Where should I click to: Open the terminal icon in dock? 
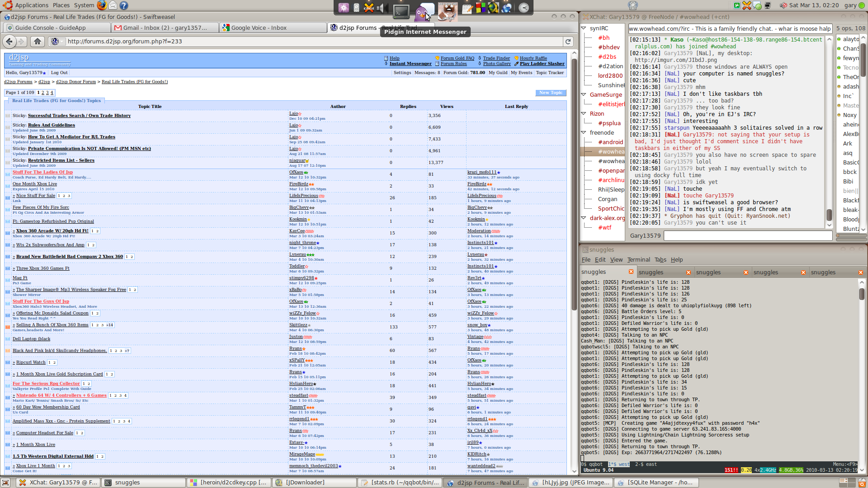(401, 11)
